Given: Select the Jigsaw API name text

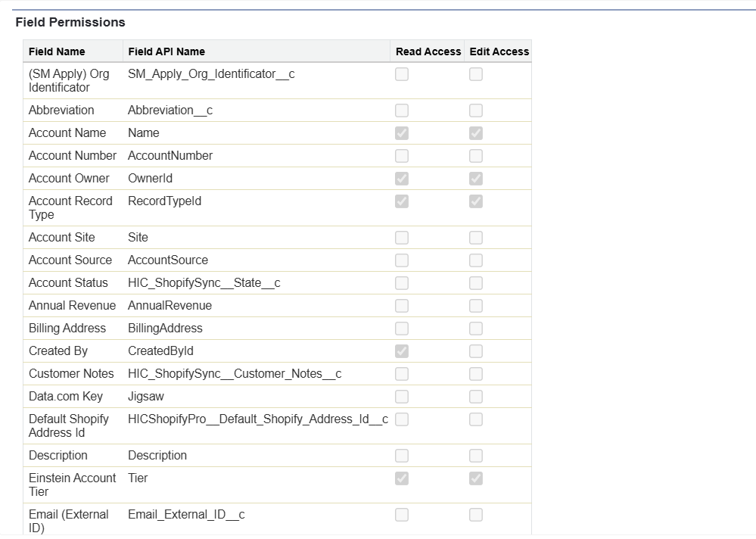Looking at the screenshot, I should pos(145,396).
